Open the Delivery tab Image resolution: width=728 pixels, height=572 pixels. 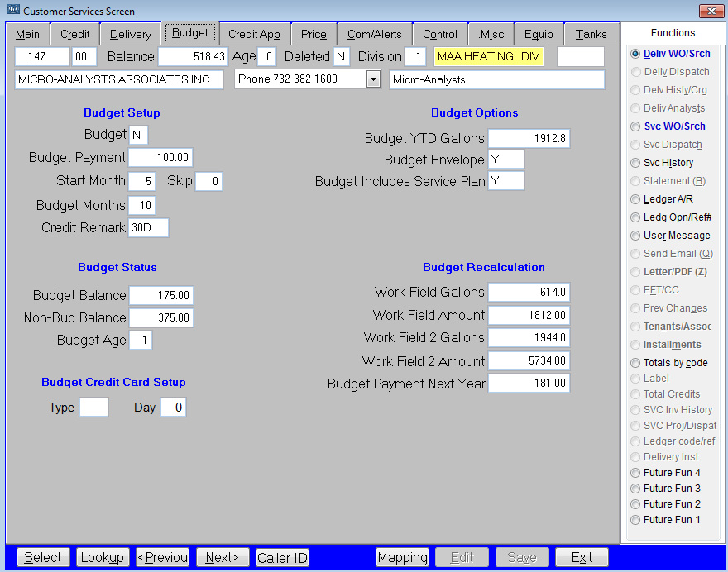tap(130, 34)
